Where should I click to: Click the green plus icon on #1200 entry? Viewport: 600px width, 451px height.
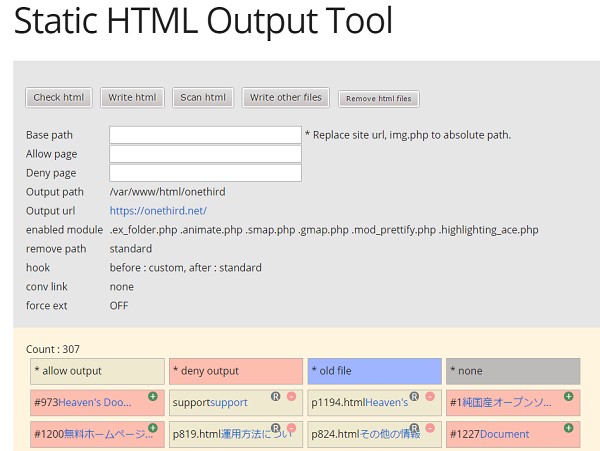153,428
